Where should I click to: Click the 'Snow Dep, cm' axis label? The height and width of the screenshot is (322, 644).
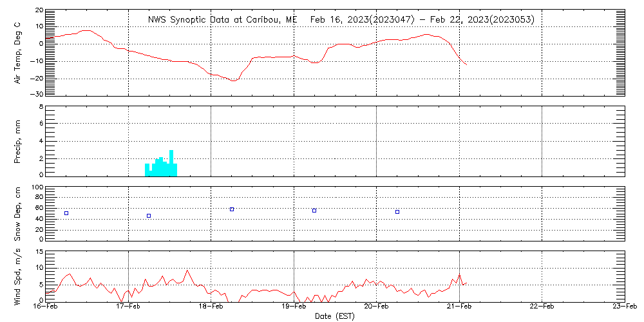pyautogui.click(x=17, y=214)
